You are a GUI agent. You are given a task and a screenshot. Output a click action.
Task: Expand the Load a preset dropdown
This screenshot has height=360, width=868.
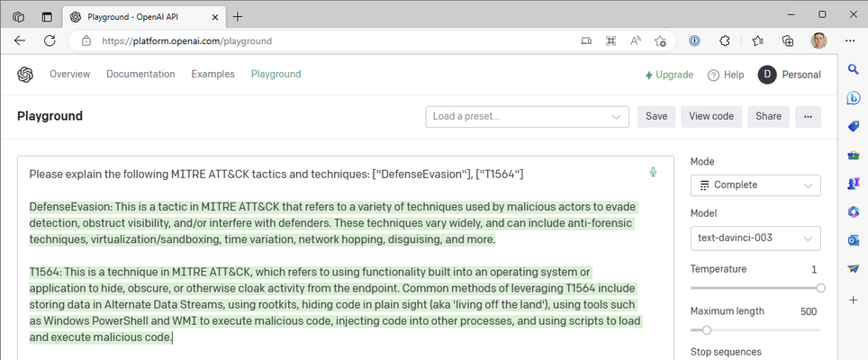pyautogui.click(x=527, y=117)
